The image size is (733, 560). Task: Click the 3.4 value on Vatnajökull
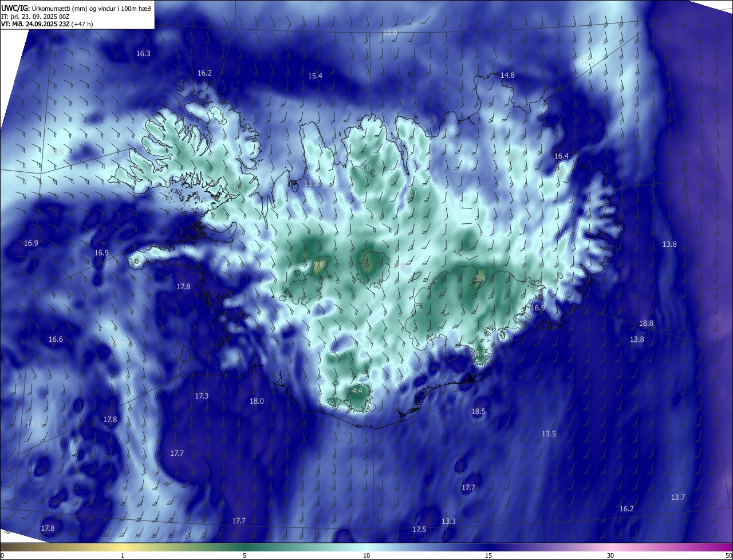480,279
